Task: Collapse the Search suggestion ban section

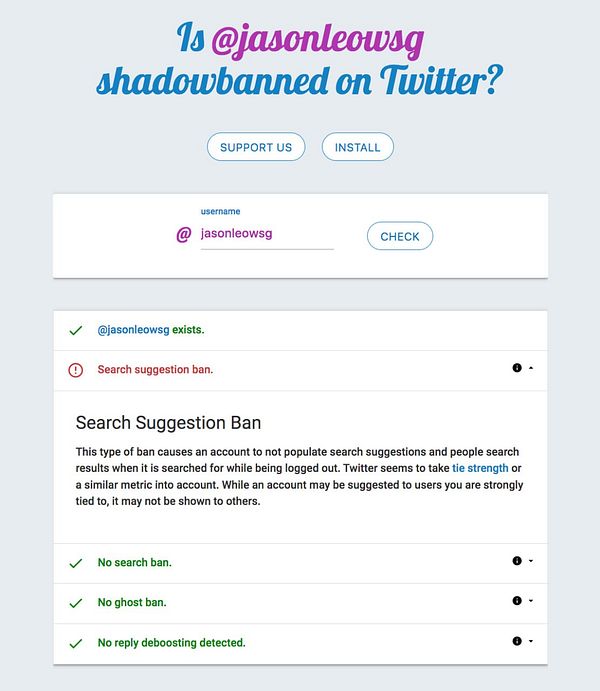Action: tap(531, 368)
